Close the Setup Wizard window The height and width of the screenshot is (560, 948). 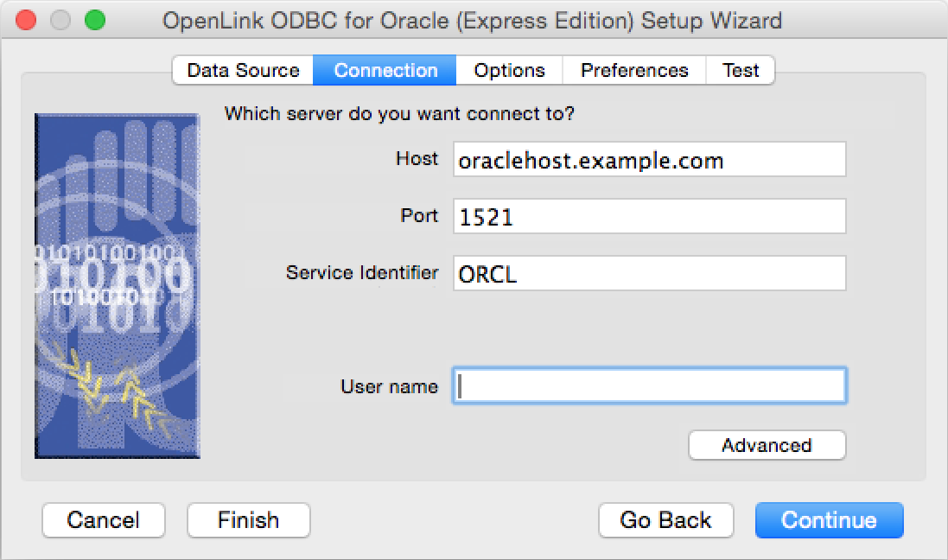click(x=25, y=20)
